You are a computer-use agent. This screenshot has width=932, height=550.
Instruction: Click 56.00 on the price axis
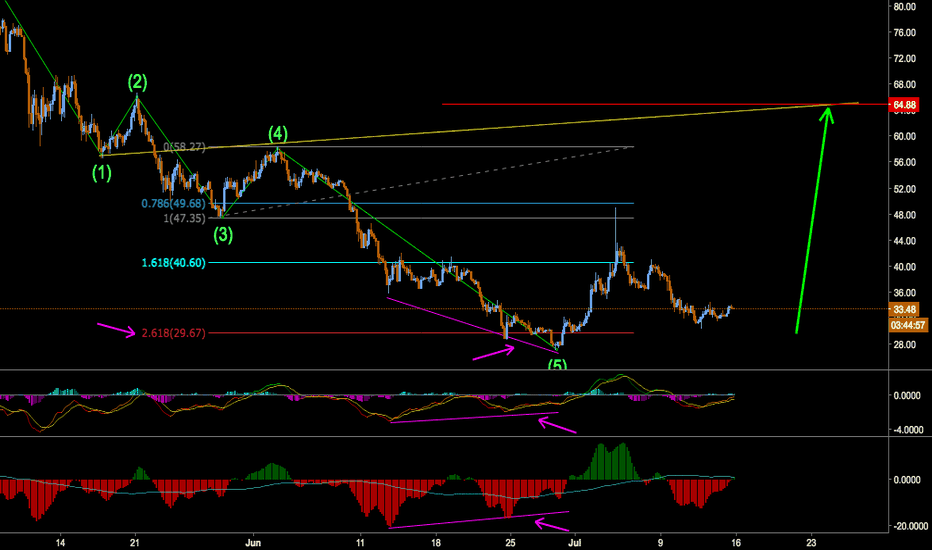coord(905,162)
